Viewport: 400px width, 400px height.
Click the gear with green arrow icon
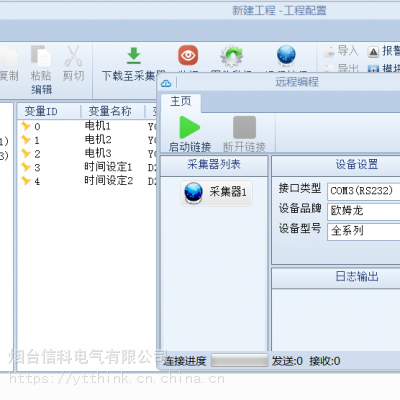(232, 56)
